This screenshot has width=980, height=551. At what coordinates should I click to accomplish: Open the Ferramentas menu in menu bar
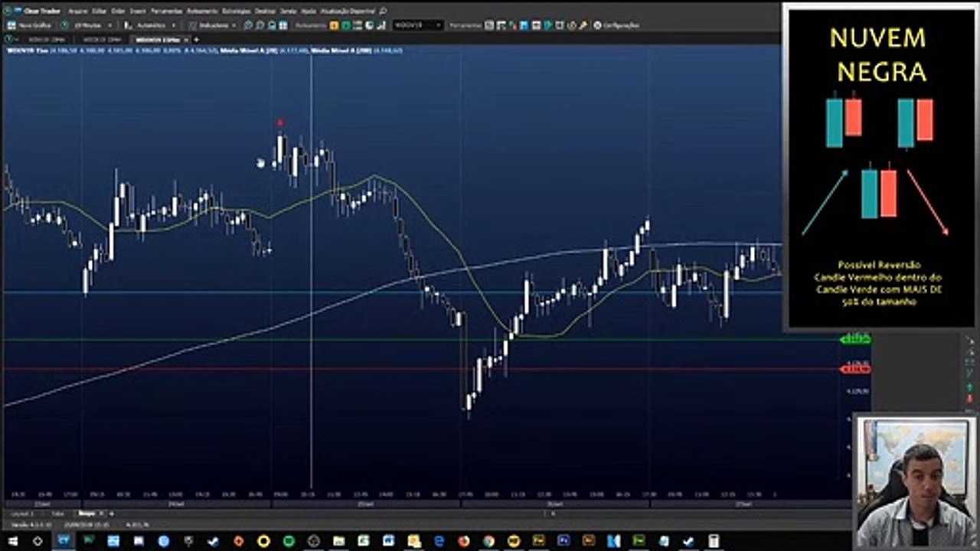pyautogui.click(x=166, y=11)
